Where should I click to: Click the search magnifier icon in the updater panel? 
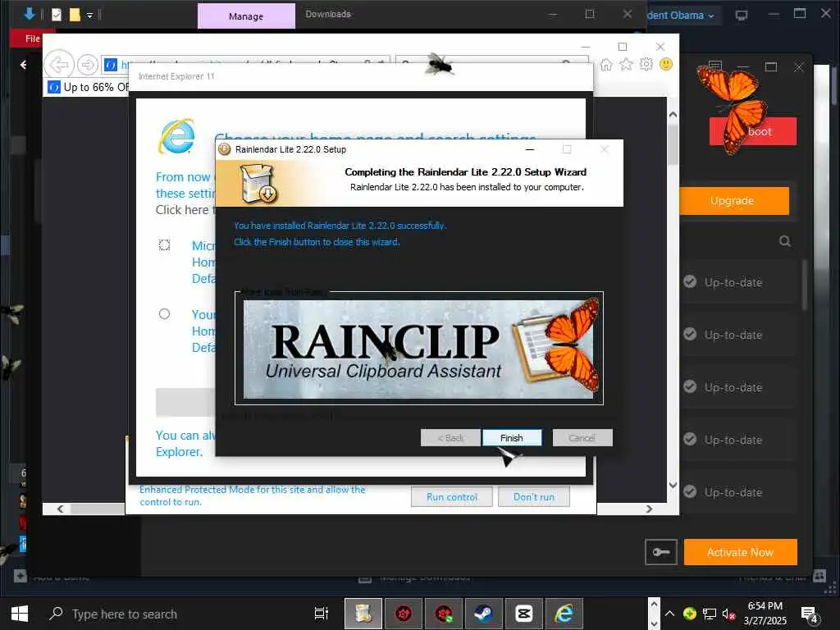tap(785, 241)
